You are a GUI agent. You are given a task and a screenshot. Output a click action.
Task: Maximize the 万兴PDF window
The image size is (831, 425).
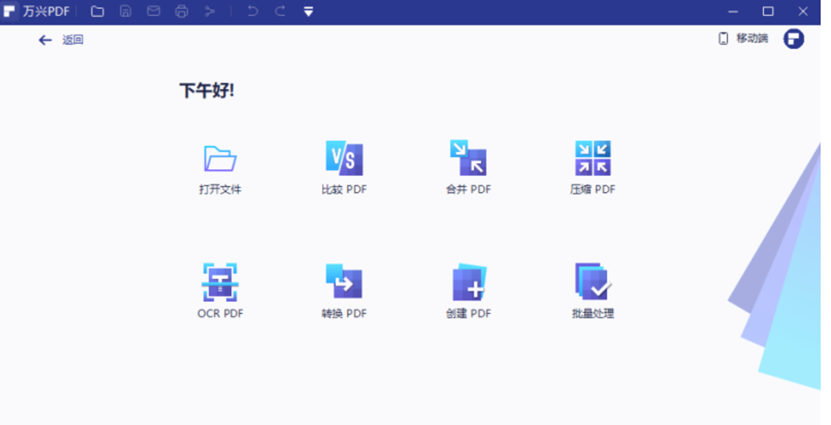(x=768, y=11)
